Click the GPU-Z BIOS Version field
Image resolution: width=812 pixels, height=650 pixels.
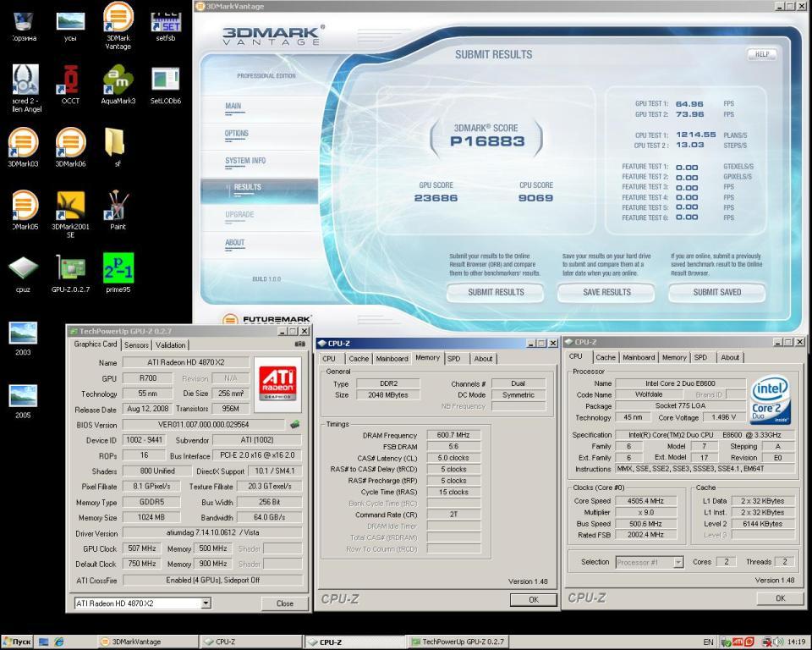pyautogui.click(x=204, y=425)
